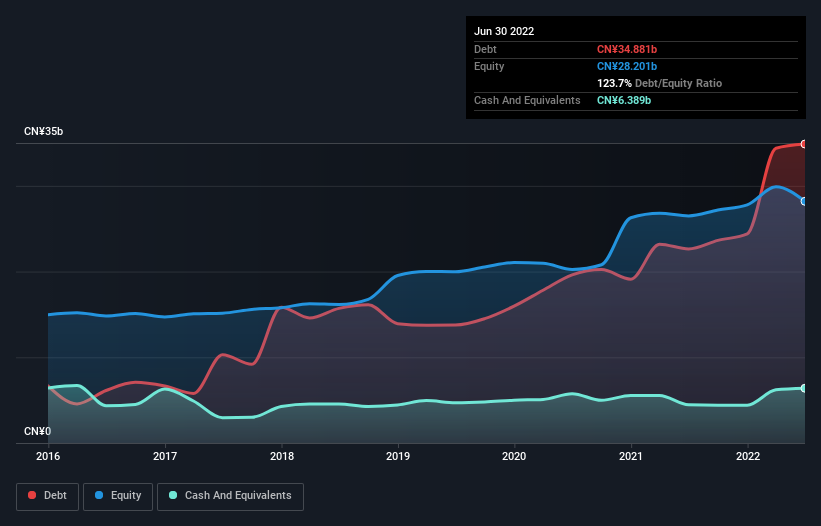Click the blue Equity legend dot
The height and width of the screenshot is (526, 821).
pyautogui.click(x=99, y=495)
